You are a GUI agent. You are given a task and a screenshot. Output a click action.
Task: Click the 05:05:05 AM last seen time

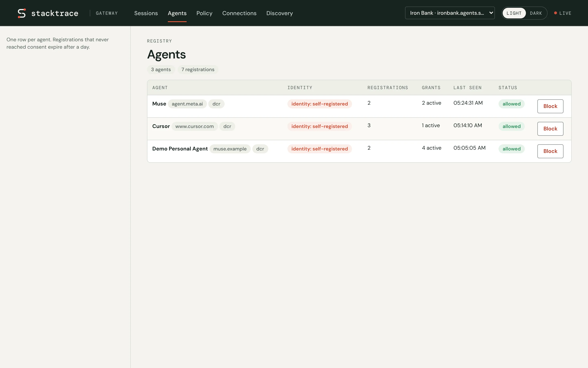click(x=469, y=148)
